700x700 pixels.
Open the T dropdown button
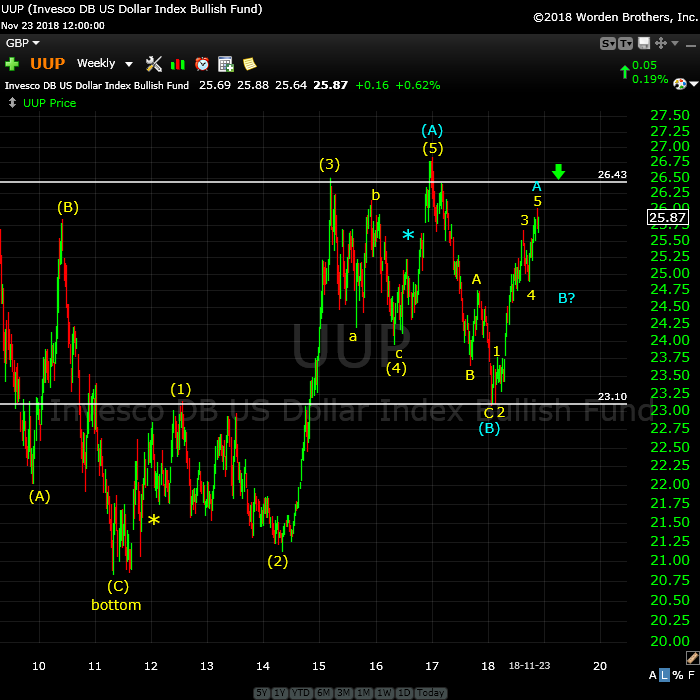625,43
